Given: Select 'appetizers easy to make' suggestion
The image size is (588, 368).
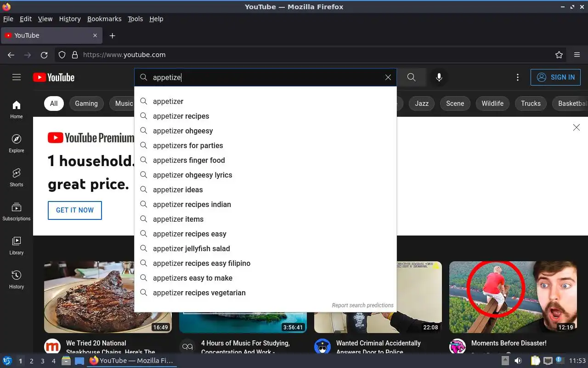Looking at the screenshot, I should click(x=266, y=278).
